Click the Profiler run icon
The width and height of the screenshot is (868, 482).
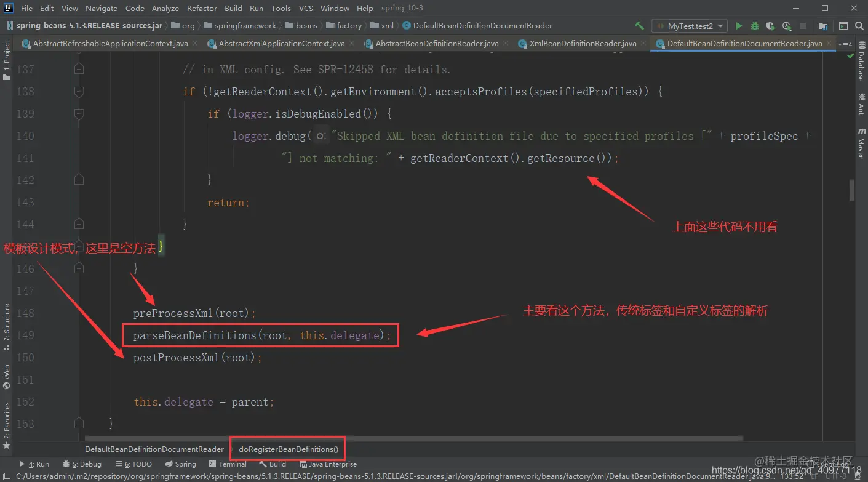[x=787, y=26]
